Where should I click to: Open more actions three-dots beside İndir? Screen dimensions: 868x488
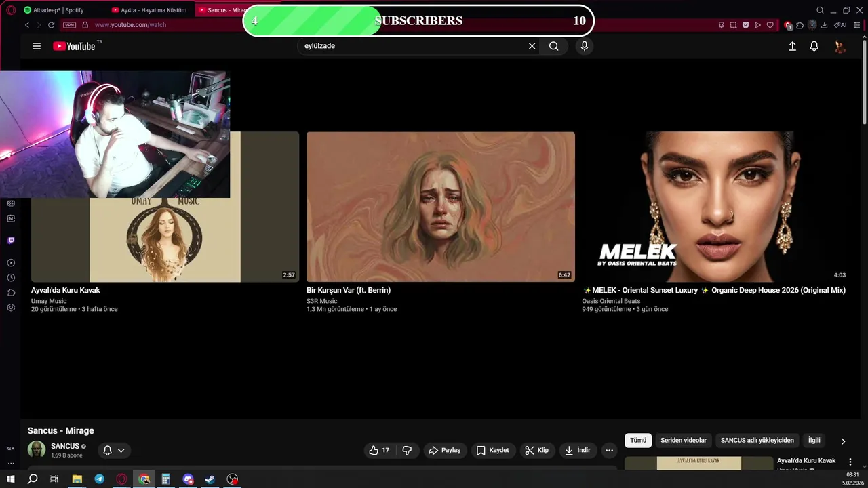[x=609, y=450]
